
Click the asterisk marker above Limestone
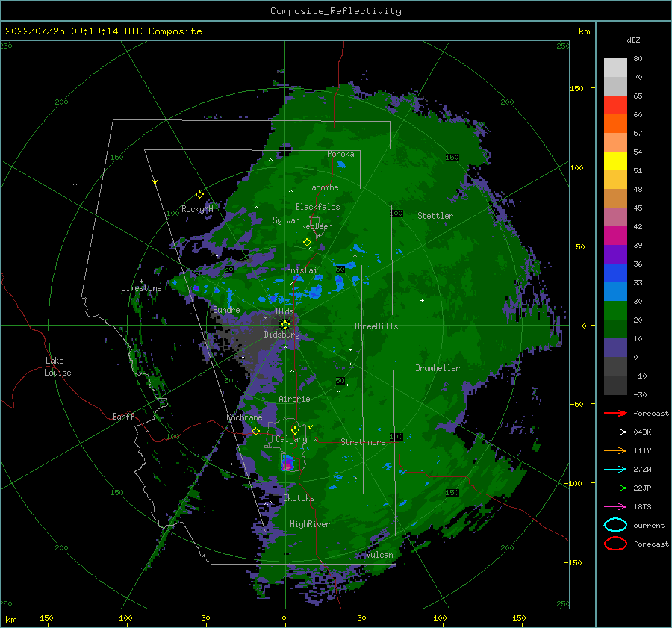141,282
